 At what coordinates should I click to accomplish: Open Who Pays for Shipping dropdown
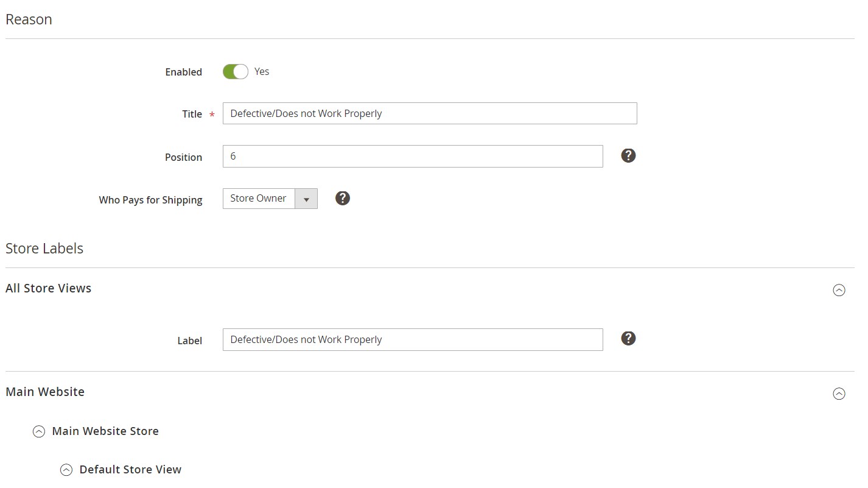click(270, 199)
